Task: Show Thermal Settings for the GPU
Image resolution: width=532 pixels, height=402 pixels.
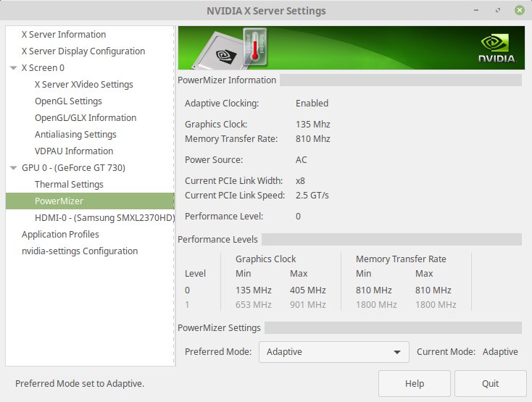Action: tap(69, 185)
